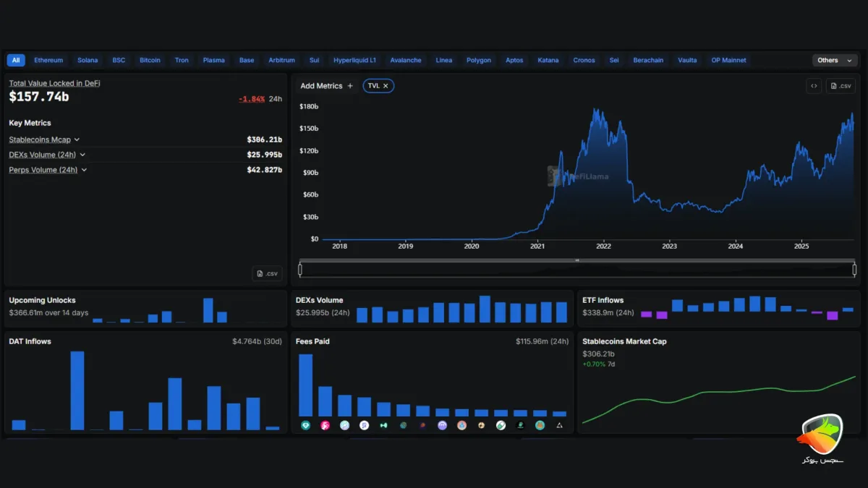868x488 pixels.
Task: Click the pink protocol icon under Fees Paid
Action: [325, 426]
